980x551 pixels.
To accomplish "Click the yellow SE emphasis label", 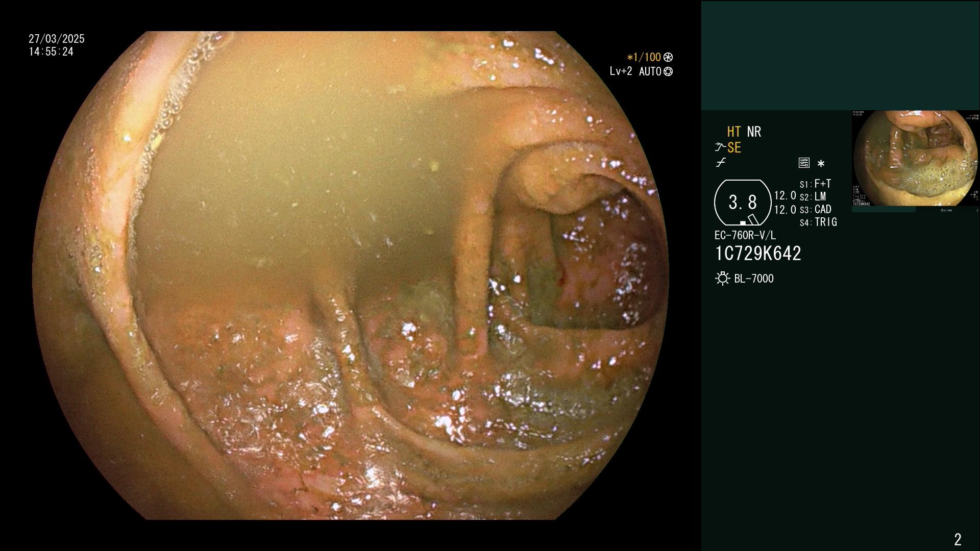I will pyautogui.click(x=734, y=147).
